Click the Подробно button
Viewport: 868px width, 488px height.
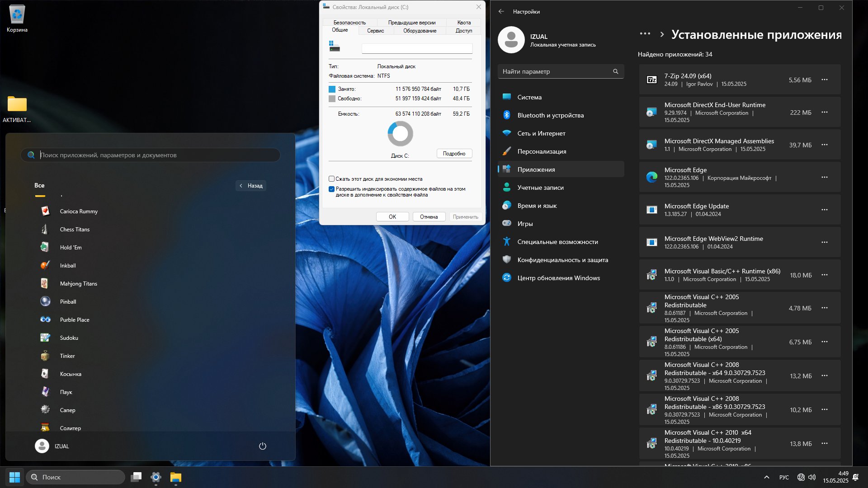click(454, 154)
